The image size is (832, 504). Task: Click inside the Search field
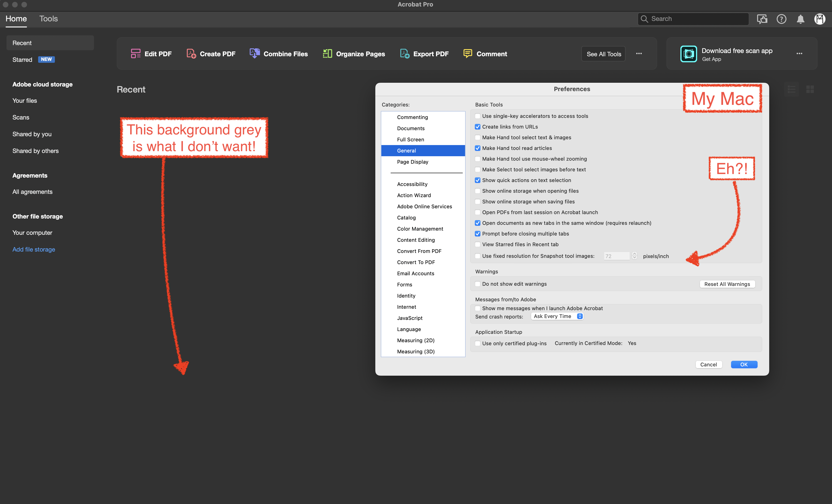(x=693, y=19)
